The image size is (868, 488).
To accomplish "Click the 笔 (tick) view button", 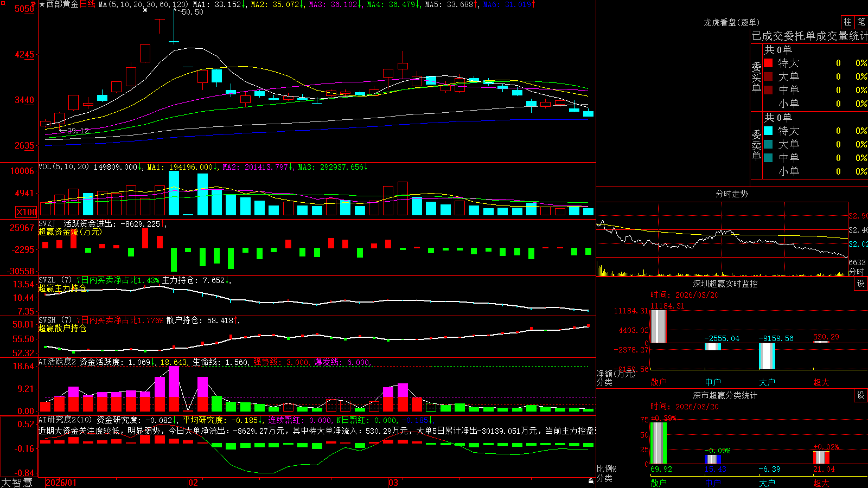I will point(861,22).
